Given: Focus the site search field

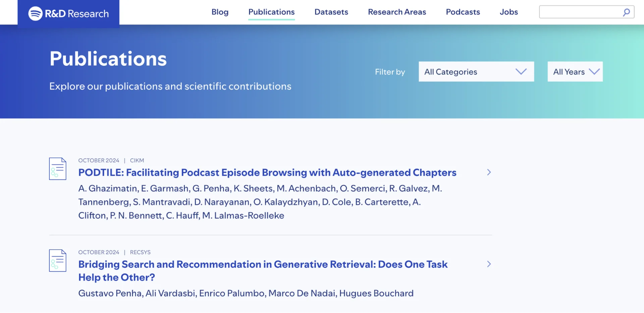Looking at the screenshot, I should (587, 12).
